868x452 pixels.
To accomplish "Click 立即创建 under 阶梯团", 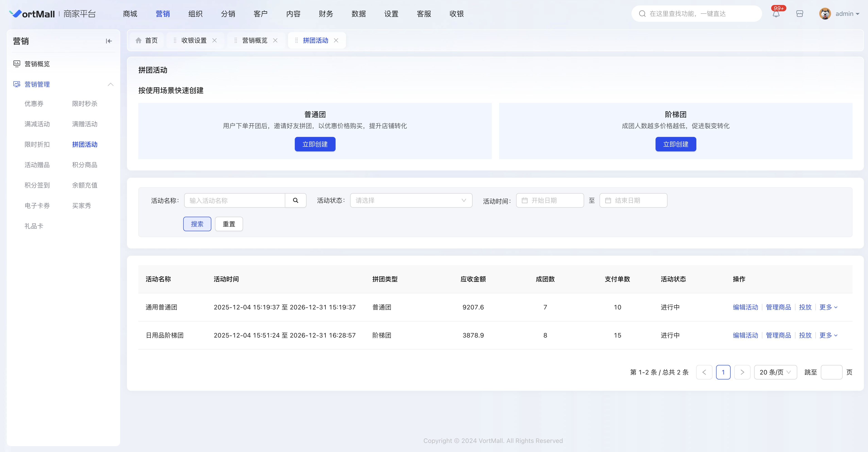I will click(x=675, y=144).
